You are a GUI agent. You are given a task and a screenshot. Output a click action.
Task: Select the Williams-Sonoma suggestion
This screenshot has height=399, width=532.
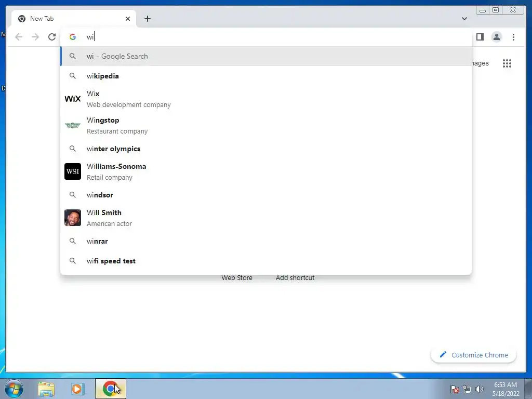266,171
